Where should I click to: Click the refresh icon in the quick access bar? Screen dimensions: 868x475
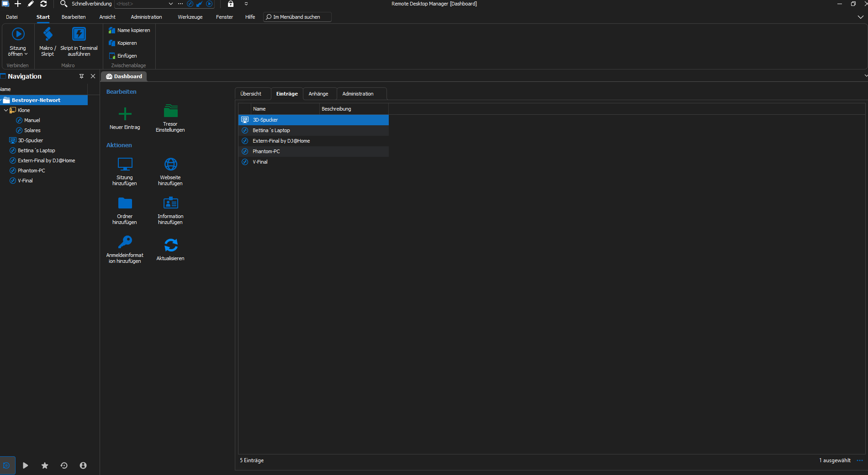(x=43, y=4)
